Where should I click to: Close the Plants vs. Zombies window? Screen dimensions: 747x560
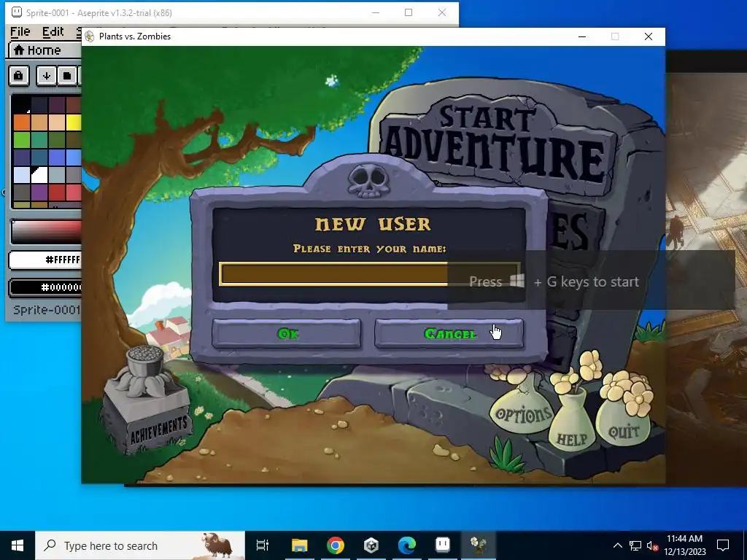click(649, 36)
